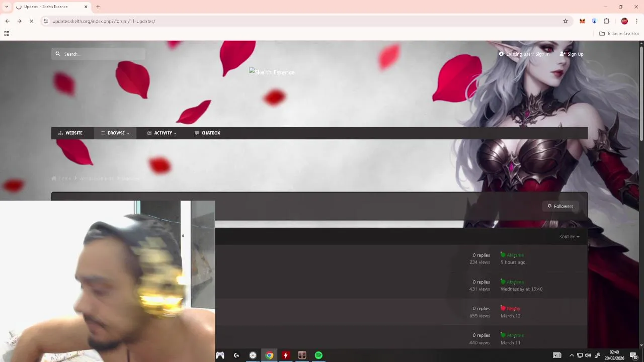Open the Todos os favoritos folder
The image size is (644, 362).
(x=619, y=33)
